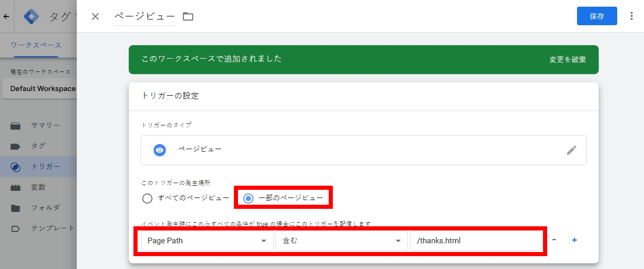Add a condition with the plus icon
The width and height of the screenshot is (644, 269).
point(574,240)
